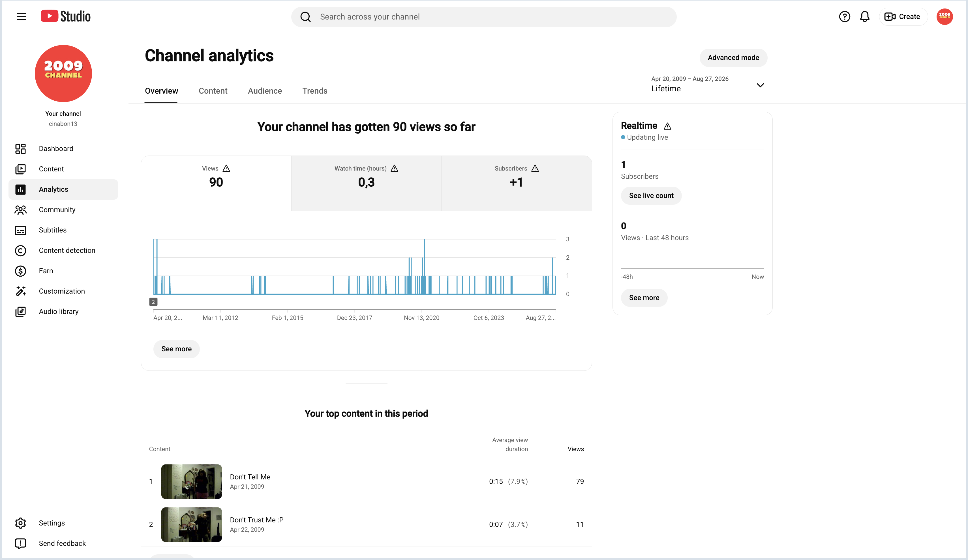Click the Settings gear icon
The width and height of the screenshot is (968, 560).
tap(20, 523)
